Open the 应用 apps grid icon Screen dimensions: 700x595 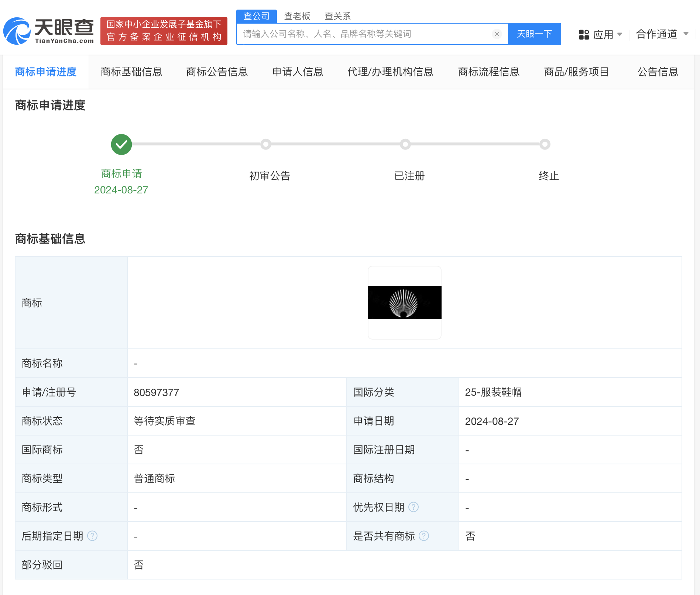point(584,34)
